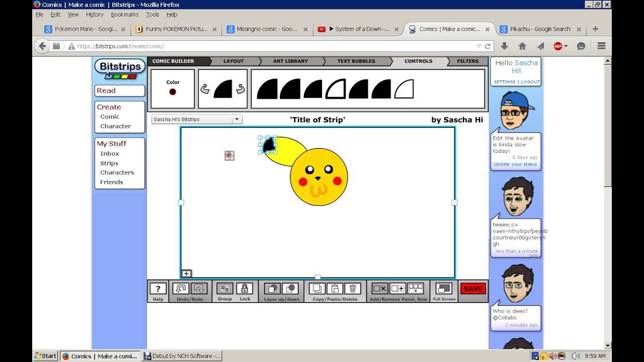Toggle the Lock padlock icon
Viewport: 644px width, 362px height.
[x=245, y=289]
